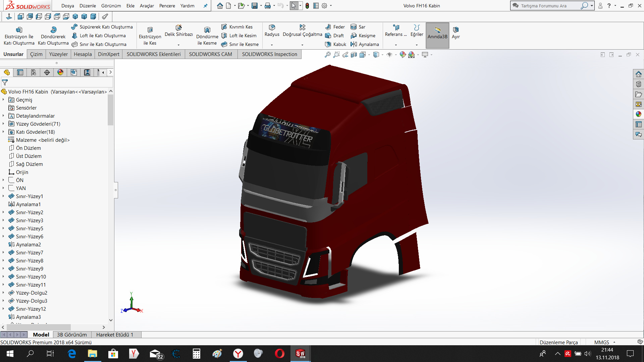Select Ekstrüzyon İle Katı Oluşturma tool
Image resolution: width=644 pixels, height=362 pixels.
(x=19, y=36)
